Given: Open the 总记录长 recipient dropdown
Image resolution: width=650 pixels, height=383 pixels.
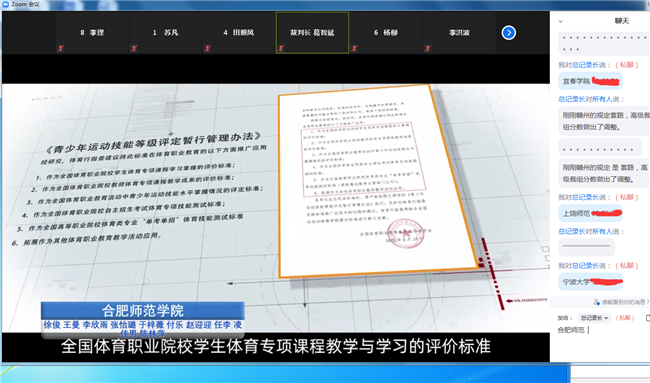Looking at the screenshot, I should click(x=594, y=318).
